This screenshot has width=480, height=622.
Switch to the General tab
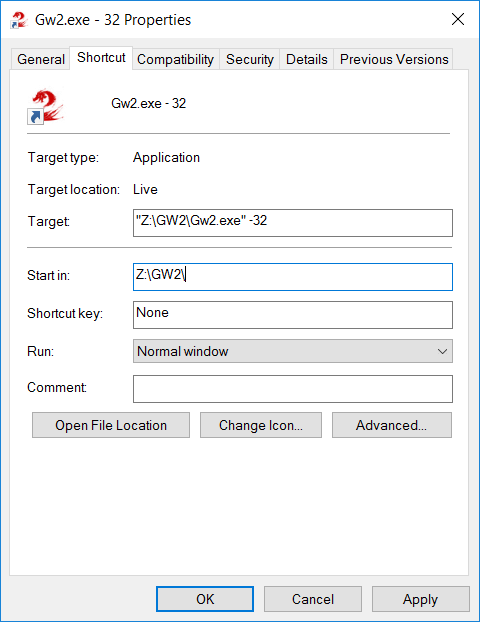point(40,59)
